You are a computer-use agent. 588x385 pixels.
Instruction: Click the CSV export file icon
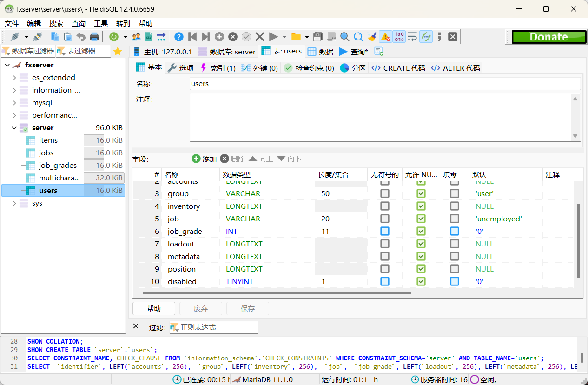tap(149, 37)
